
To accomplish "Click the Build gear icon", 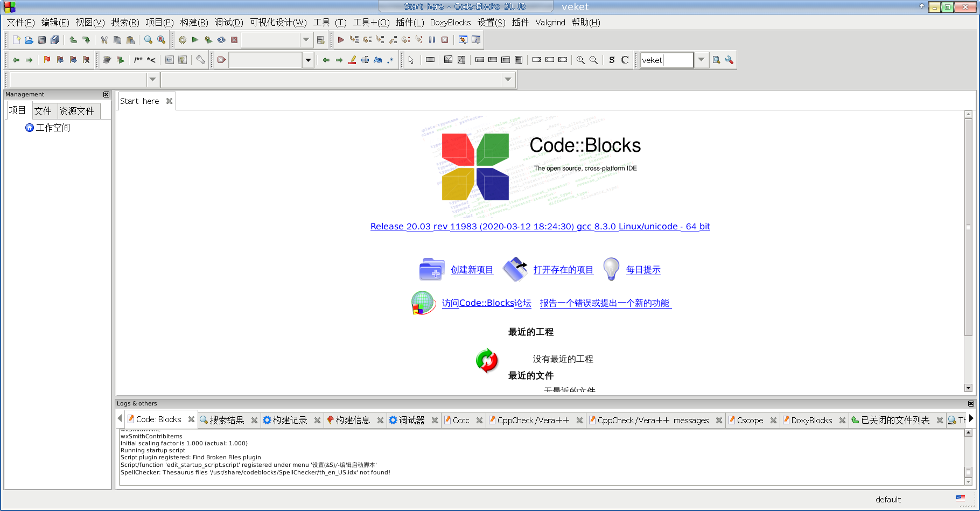I will pos(183,40).
